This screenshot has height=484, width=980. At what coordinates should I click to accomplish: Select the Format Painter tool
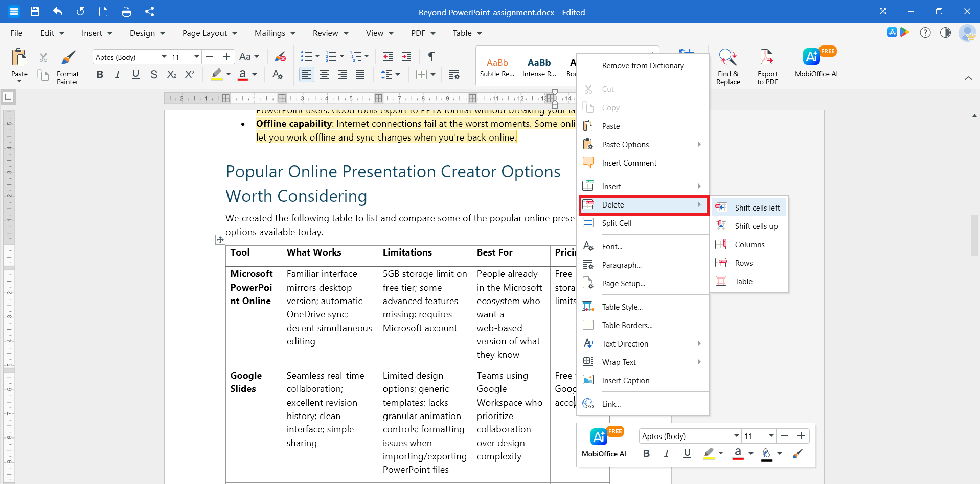click(67, 67)
